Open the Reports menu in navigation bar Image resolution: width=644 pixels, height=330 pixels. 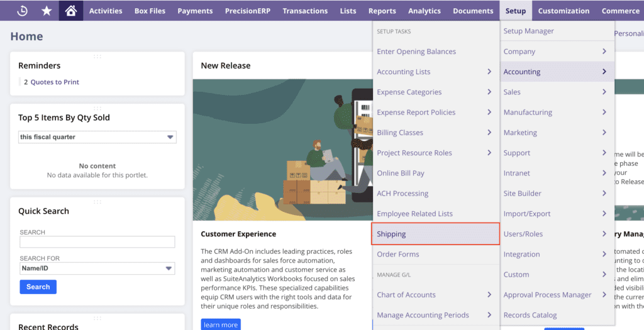382,11
